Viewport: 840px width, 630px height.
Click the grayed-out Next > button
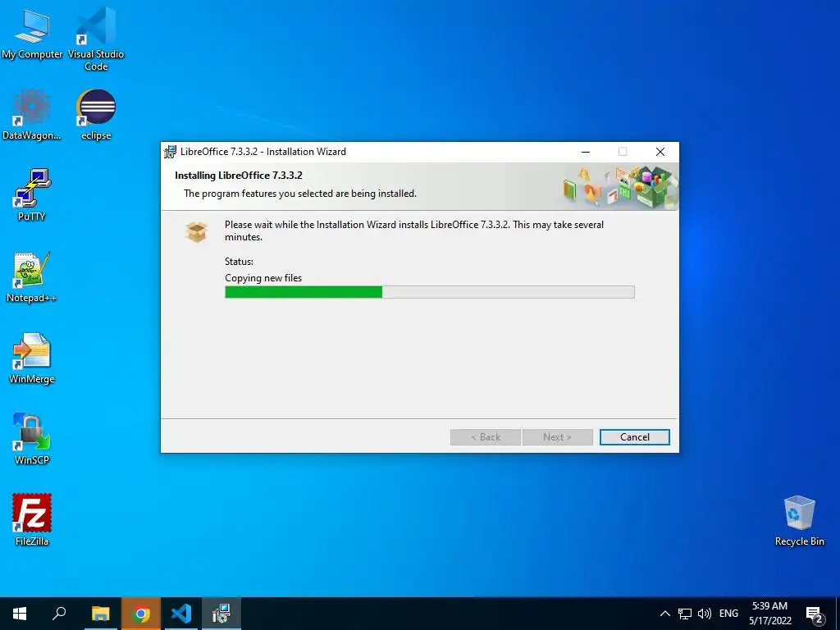pos(557,437)
